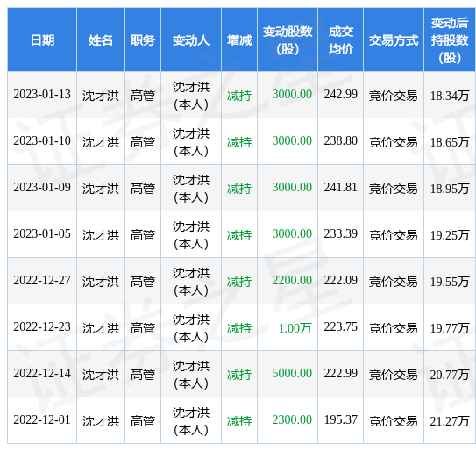The width and height of the screenshot is (476, 451).
Task: Click 沈才洪 name in the 2022-12-27 row
Action: [101, 282]
